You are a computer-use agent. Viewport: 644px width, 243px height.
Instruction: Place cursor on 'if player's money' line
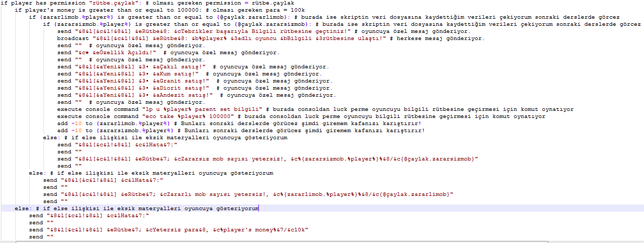pyautogui.click(x=101, y=10)
